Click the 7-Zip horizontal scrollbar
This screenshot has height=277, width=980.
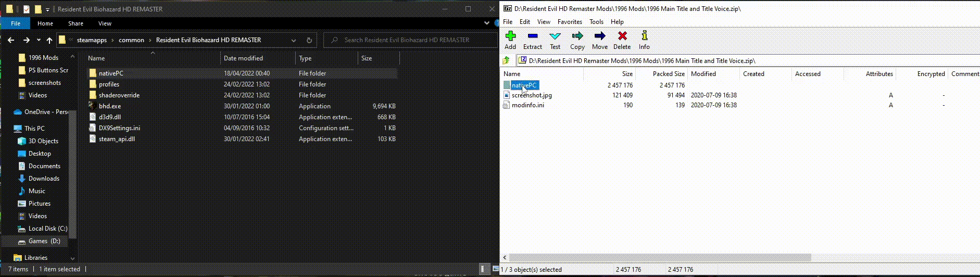point(660,258)
